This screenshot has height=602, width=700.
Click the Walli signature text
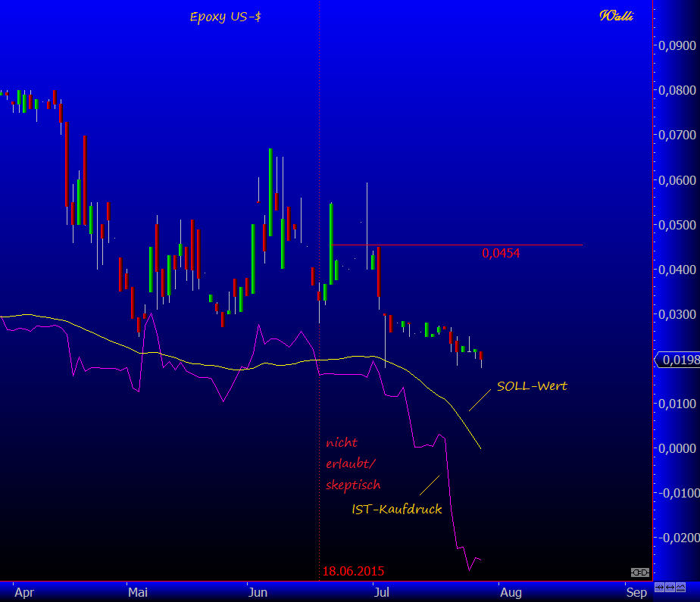tap(617, 16)
